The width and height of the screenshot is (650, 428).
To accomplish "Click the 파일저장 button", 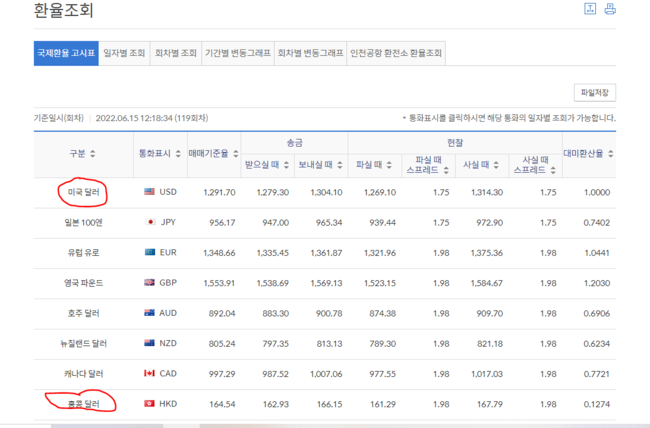I will click(594, 93).
